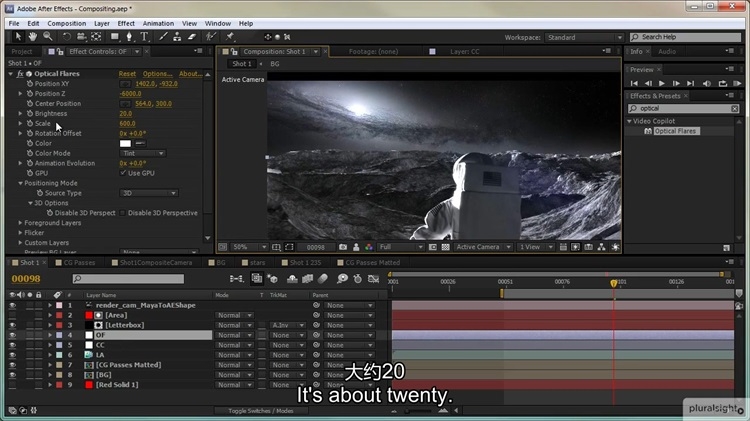Open the Active Camera view dropdown

point(483,247)
